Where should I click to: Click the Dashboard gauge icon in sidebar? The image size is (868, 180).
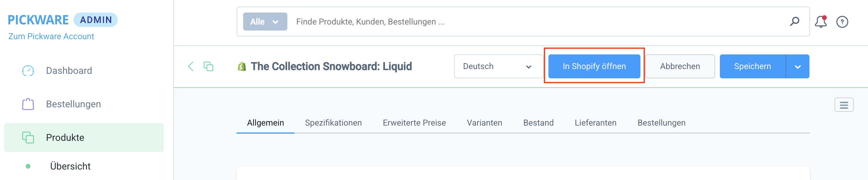coord(28,71)
